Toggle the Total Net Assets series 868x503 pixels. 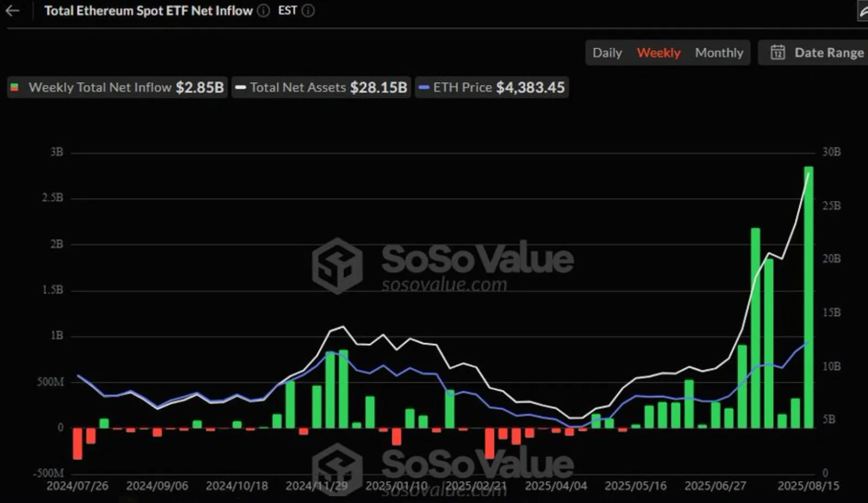[x=322, y=87]
